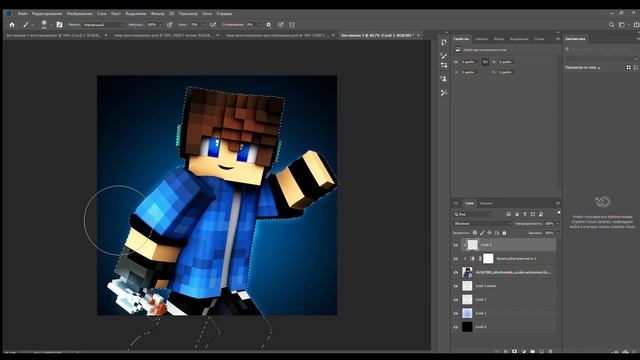Toggle pressure for size icon

(x=281, y=25)
